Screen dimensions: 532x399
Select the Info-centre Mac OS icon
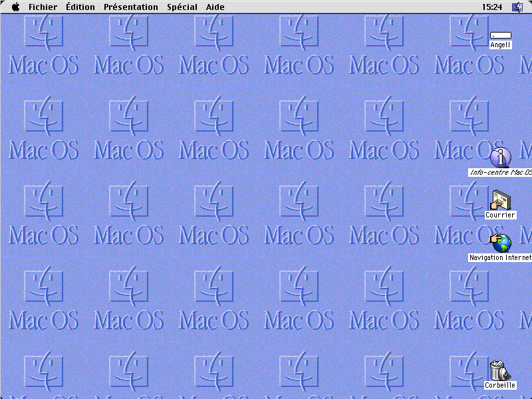pos(501,158)
